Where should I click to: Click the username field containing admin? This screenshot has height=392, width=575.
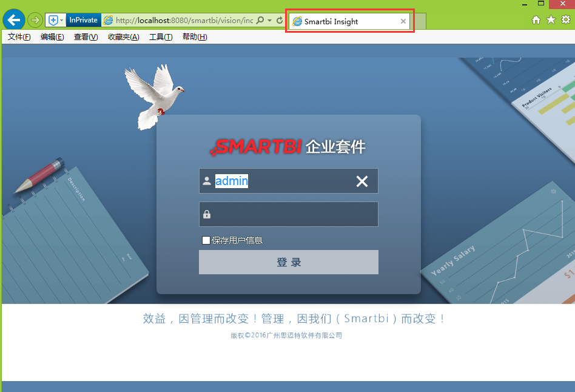point(289,181)
